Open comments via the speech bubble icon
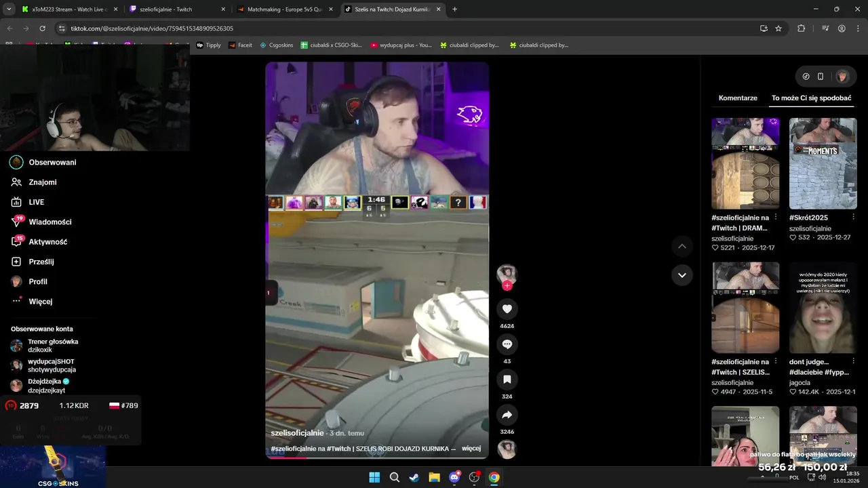The image size is (868, 488). click(507, 344)
